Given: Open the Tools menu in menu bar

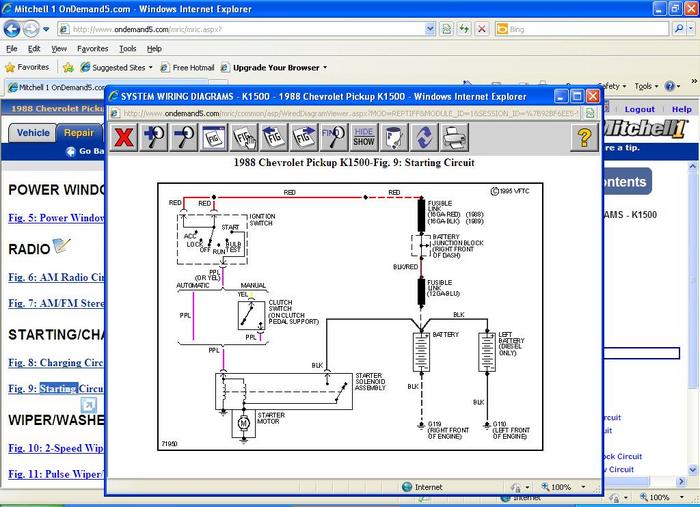Looking at the screenshot, I should click(127, 48).
